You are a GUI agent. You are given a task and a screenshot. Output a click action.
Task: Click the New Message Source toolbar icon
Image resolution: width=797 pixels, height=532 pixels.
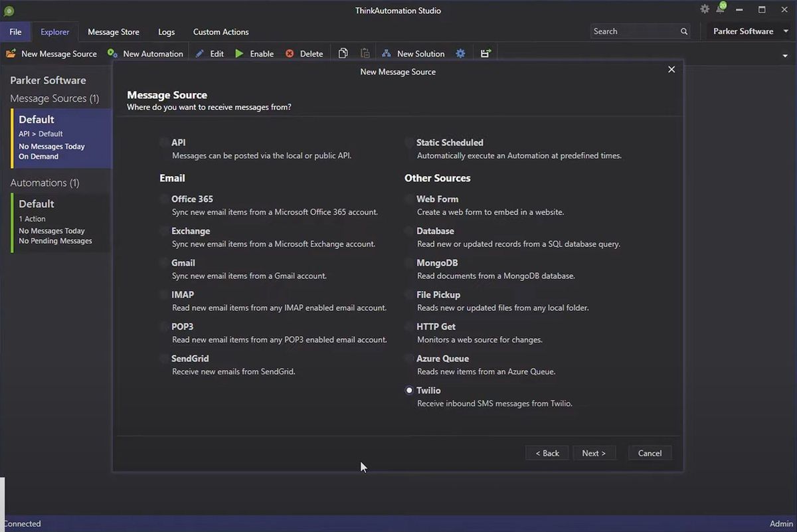(11, 54)
